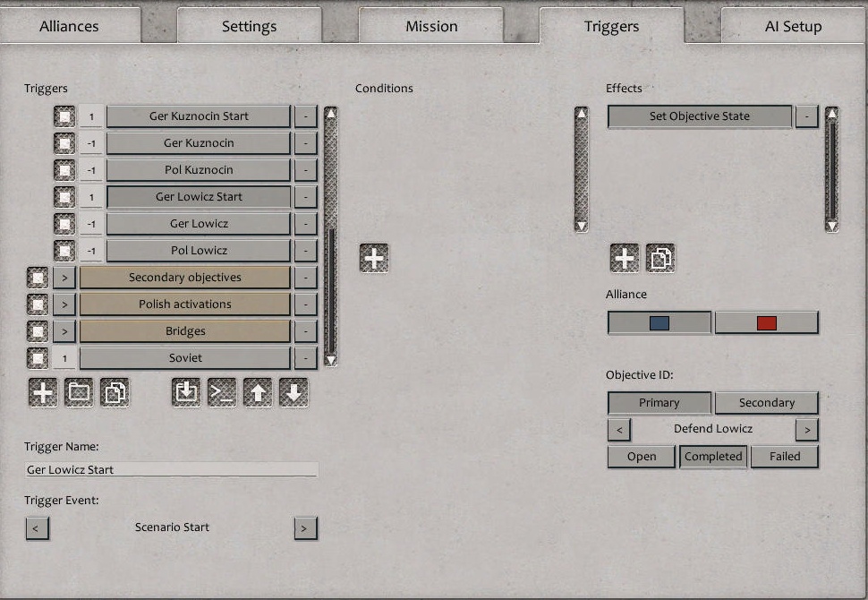The width and height of the screenshot is (868, 600).
Task: Open the Settings tab
Action: point(249,26)
